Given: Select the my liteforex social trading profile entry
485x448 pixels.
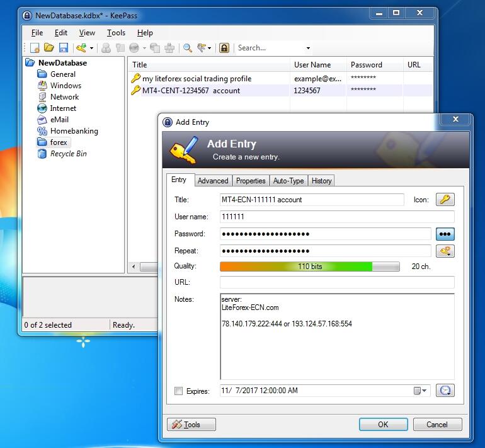Looking at the screenshot, I should 197,79.
